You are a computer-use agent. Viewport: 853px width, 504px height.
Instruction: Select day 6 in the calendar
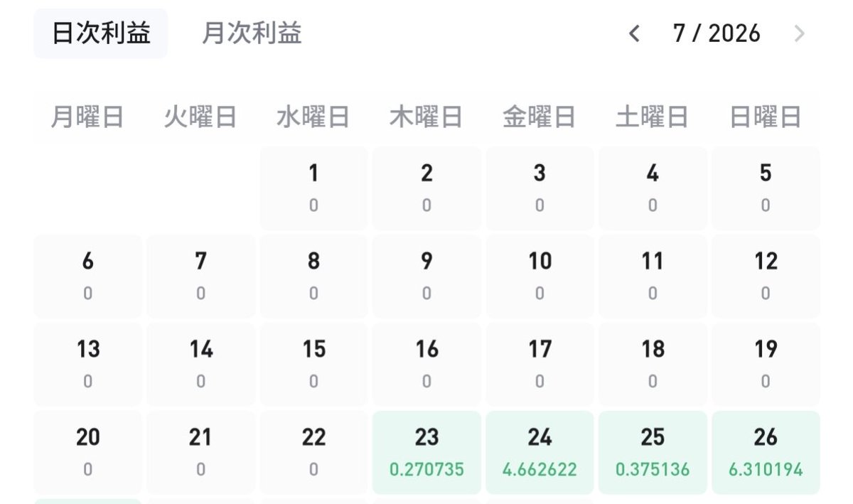87,277
